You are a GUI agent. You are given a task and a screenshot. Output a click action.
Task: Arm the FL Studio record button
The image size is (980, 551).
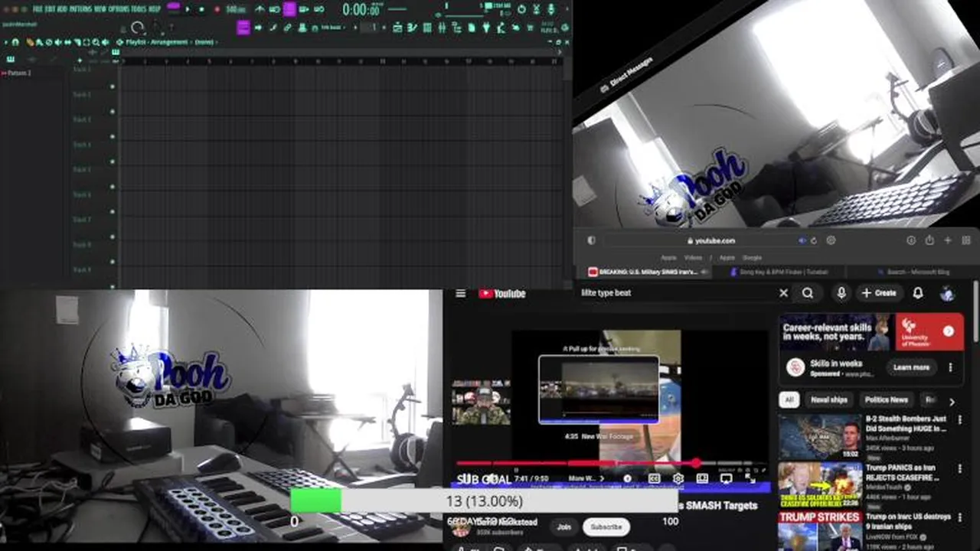point(217,8)
